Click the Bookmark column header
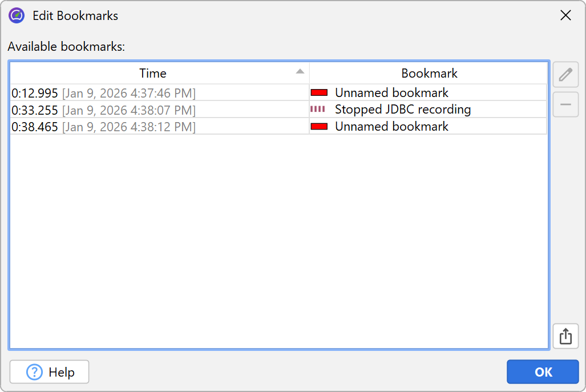Viewport: 586px width, 392px height. [x=429, y=73]
